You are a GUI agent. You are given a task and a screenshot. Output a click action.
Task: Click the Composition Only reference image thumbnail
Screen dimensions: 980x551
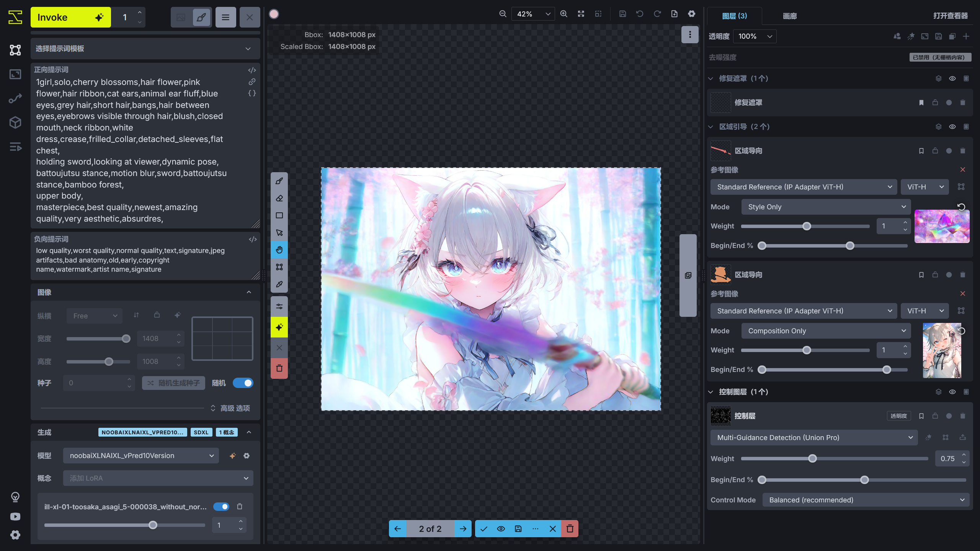pos(942,350)
